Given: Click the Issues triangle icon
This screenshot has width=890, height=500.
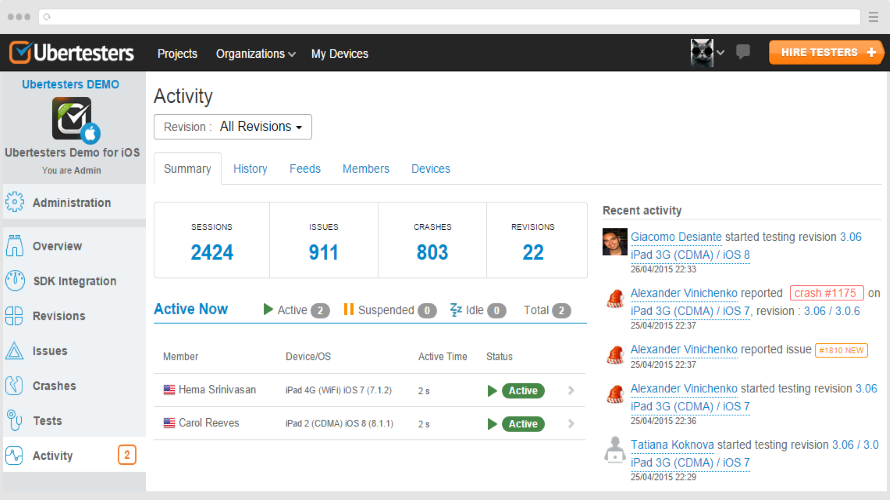Looking at the screenshot, I should (14, 351).
